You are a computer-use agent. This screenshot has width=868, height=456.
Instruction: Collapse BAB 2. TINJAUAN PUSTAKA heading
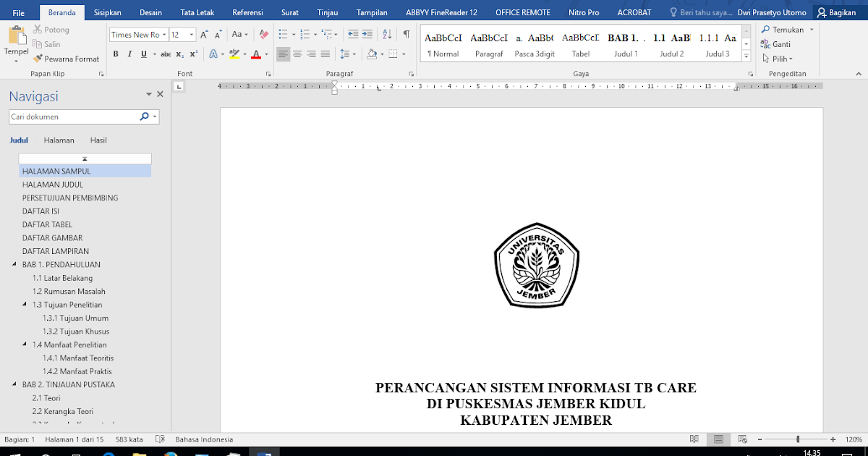14,385
